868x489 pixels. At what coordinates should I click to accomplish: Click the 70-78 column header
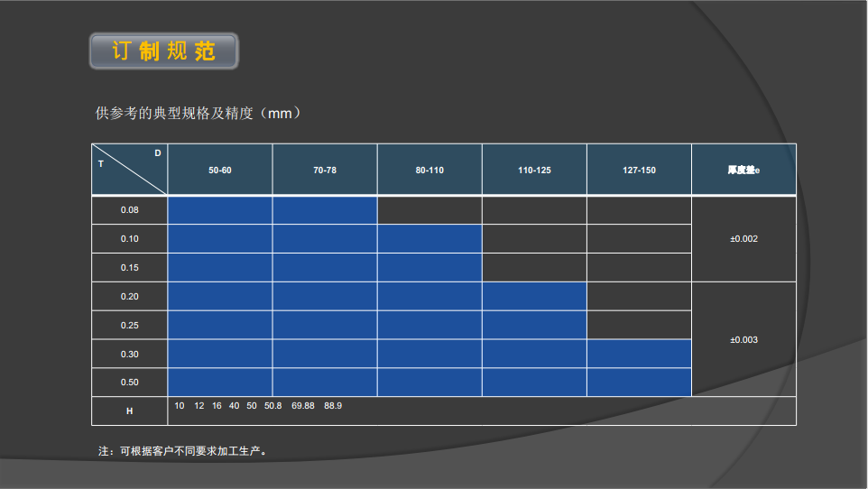tap(325, 170)
